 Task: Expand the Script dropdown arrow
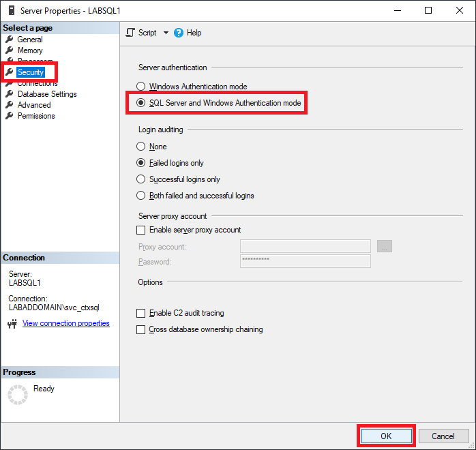166,33
